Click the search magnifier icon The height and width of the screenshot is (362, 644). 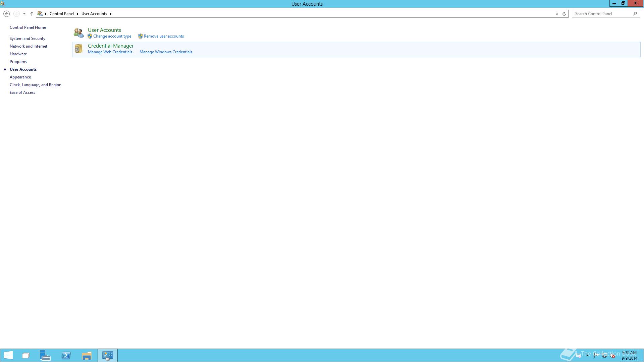pos(635,14)
